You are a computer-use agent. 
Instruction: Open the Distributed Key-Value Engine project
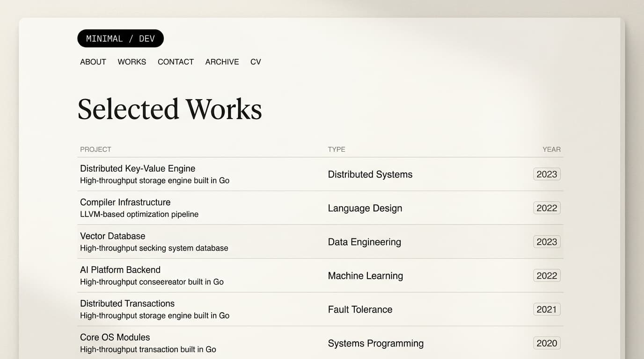[x=138, y=168]
